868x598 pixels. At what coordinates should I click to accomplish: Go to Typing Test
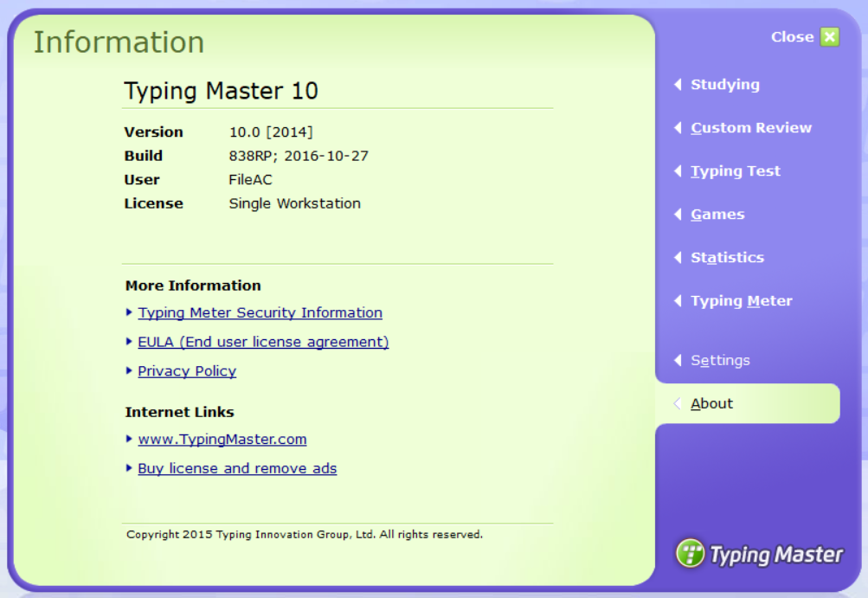click(735, 171)
